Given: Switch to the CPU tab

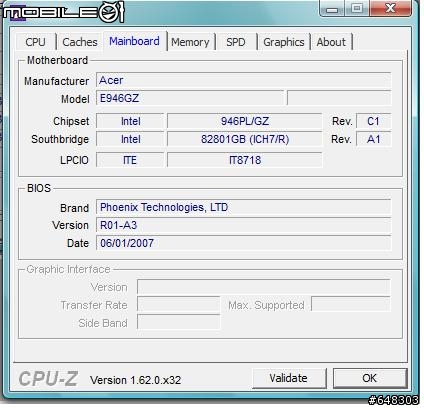Looking at the screenshot, I should 36,42.
